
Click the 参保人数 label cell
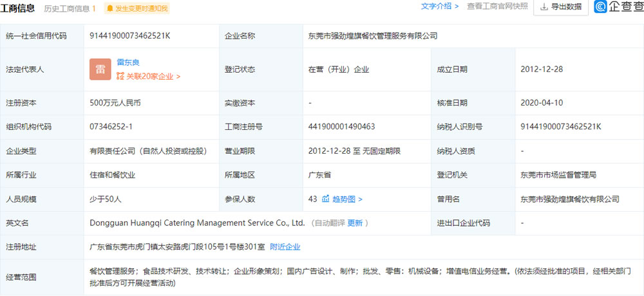coord(261,199)
